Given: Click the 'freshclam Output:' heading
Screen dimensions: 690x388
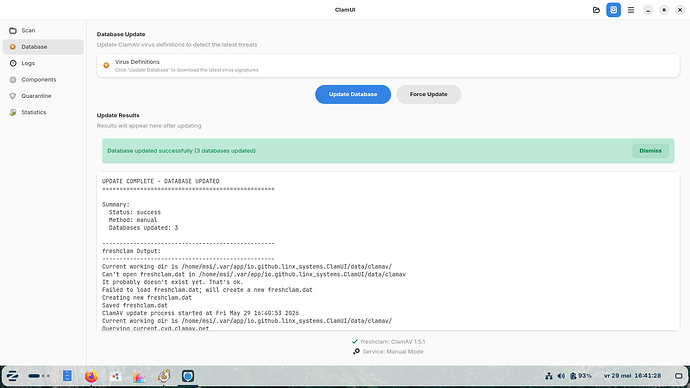Looking at the screenshot, I should coord(132,251).
